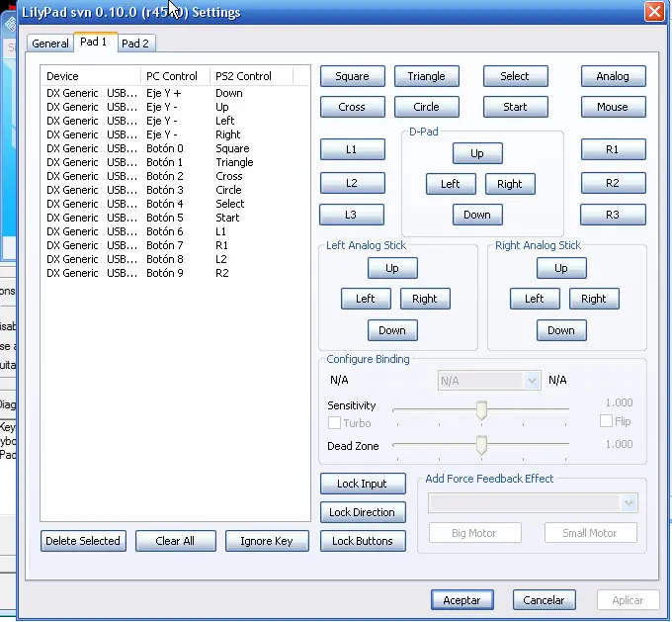The width and height of the screenshot is (672, 622).
Task: Bind the Circle button
Action: tap(427, 107)
